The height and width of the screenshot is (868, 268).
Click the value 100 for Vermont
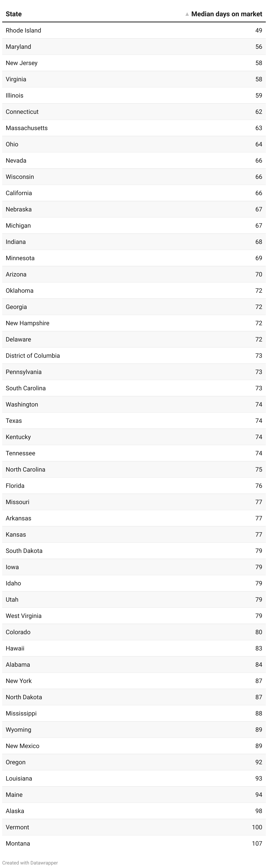point(257,827)
